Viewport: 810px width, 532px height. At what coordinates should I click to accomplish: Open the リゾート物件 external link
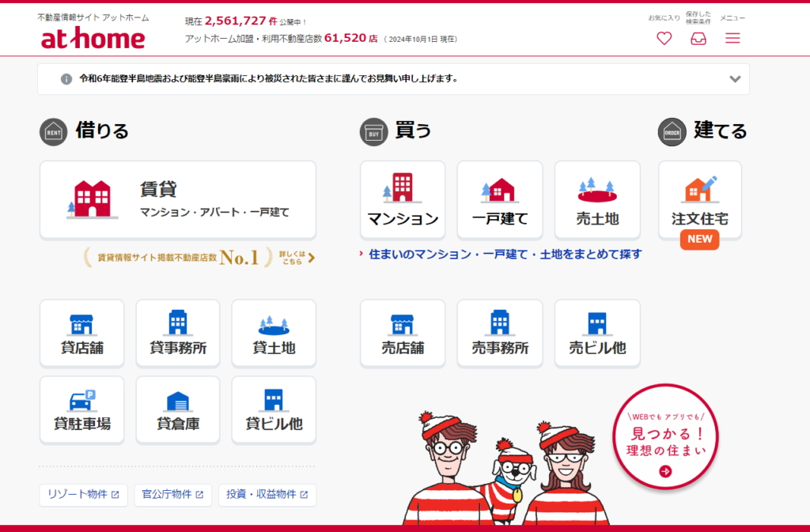(83, 495)
